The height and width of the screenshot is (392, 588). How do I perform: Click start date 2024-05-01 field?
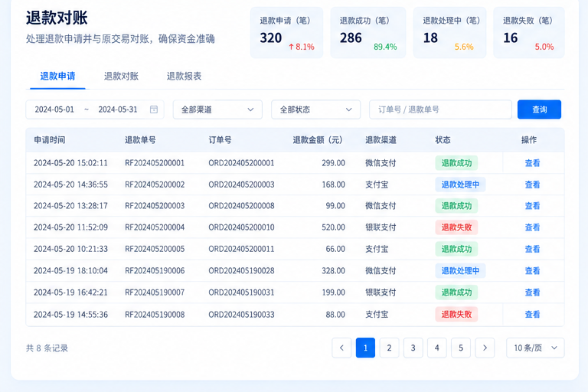54,109
